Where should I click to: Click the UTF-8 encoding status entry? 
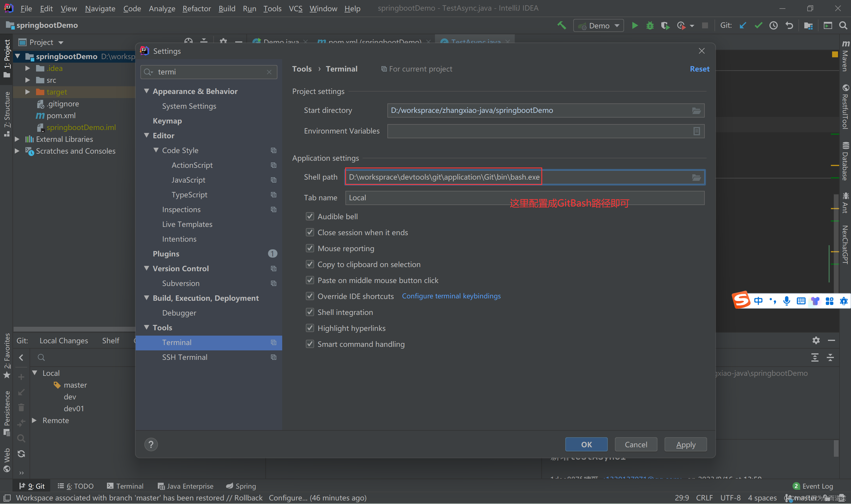click(730, 498)
